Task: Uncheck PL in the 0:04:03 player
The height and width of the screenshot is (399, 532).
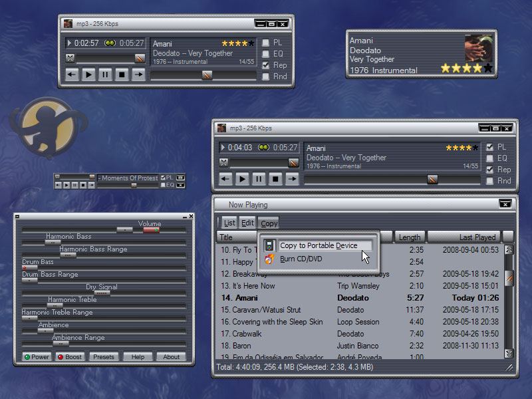Action: 489,147
